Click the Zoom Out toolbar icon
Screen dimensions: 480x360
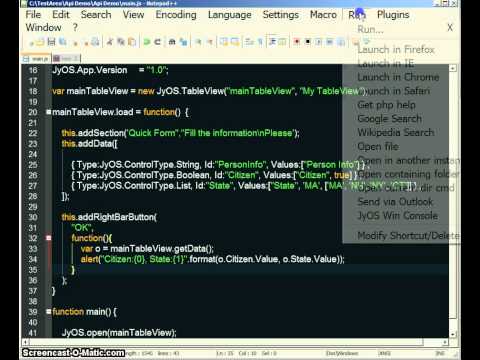pos(210,42)
